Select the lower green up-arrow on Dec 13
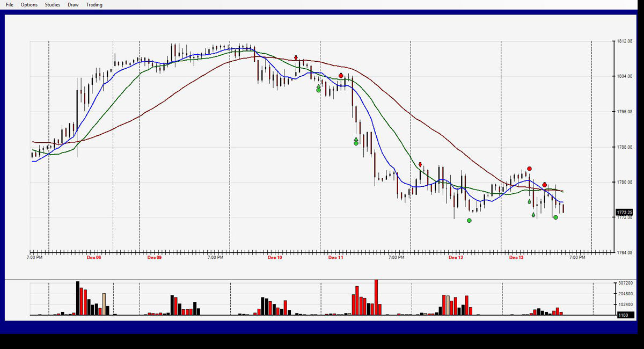 click(533, 215)
